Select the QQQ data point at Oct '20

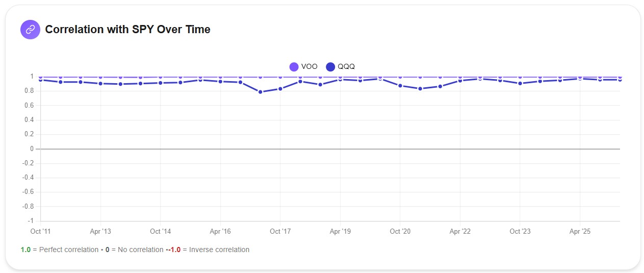pos(400,86)
